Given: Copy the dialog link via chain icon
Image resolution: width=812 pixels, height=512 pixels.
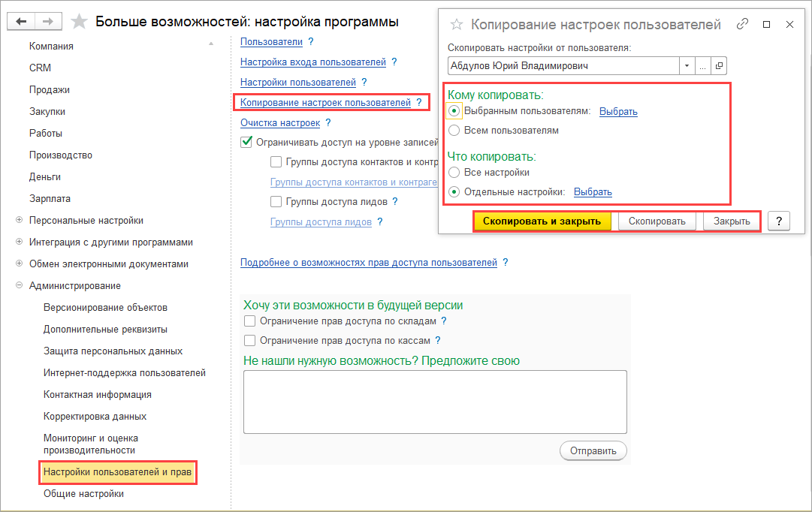Looking at the screenshot, I should (742, 24).
